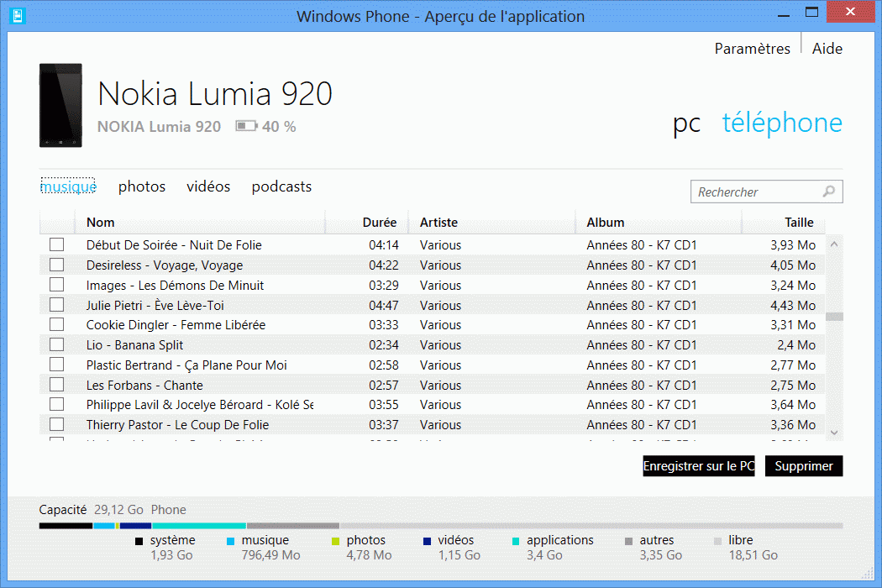
Task: Open the musique tab
Action: click(68, 186)
